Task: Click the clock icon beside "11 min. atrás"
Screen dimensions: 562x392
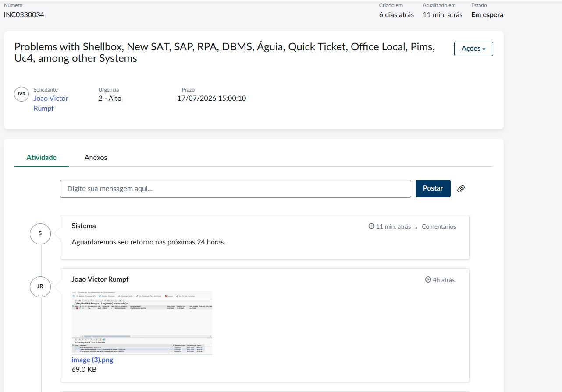Action: [371, 226]
